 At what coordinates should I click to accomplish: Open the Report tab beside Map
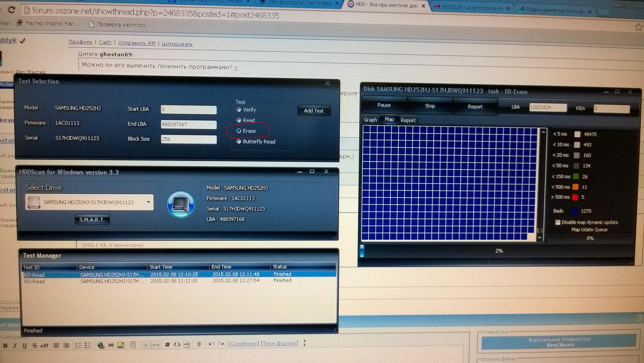pos(408,120)
